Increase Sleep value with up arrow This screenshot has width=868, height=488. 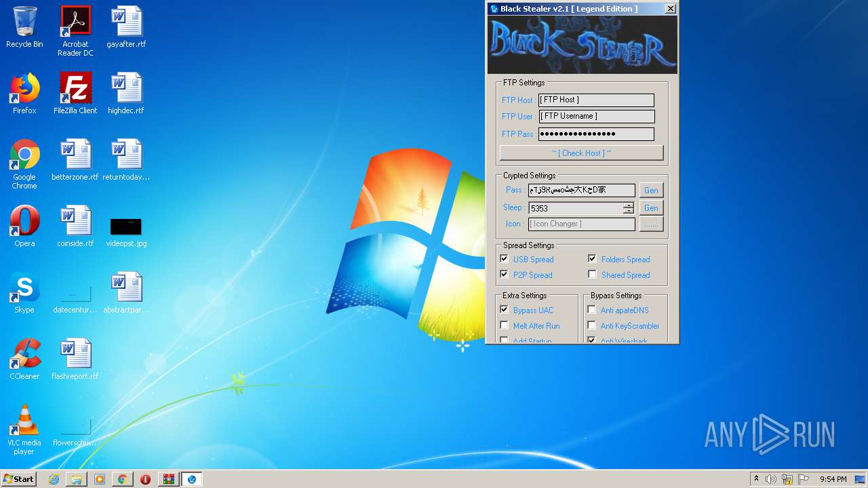[x=629, y=205]
